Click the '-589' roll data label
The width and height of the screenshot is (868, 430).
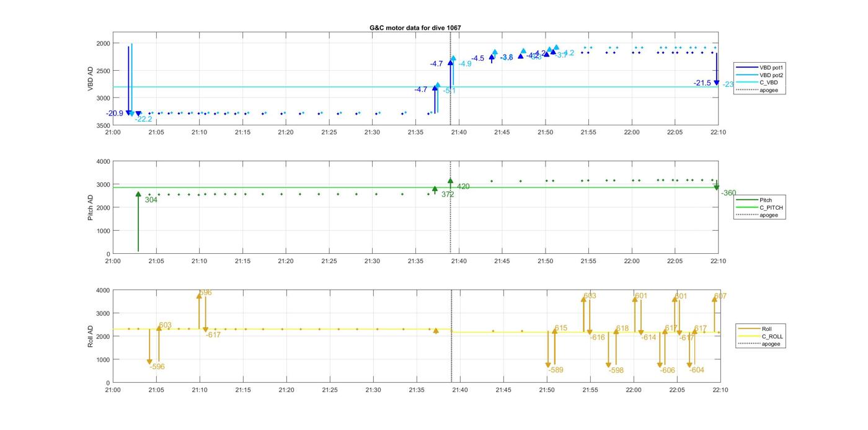(556, 370)
